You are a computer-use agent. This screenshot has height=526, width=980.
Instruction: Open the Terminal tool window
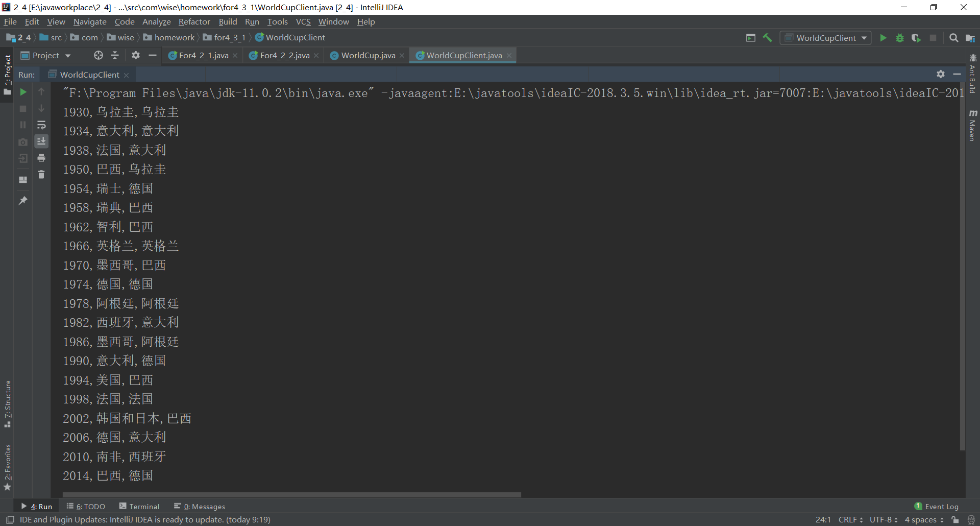pos(144,506)
